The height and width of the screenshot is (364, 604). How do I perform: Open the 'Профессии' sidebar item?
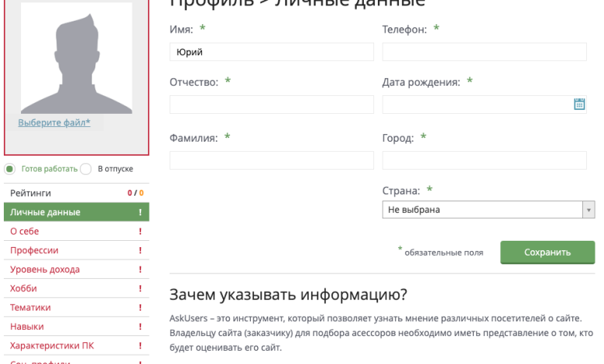[34, 251]
